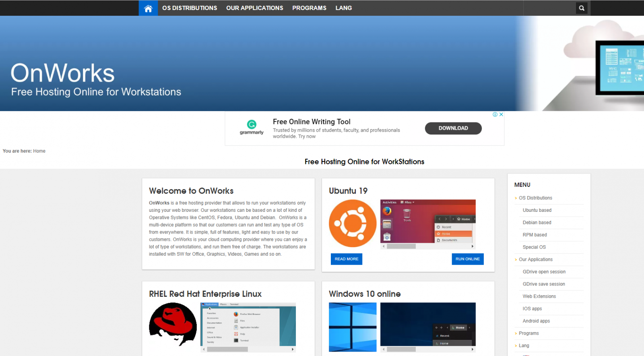This screenshot has height=356, width=644.
Task: Expand Programs in sidebar menu
Action: point(528,333)
